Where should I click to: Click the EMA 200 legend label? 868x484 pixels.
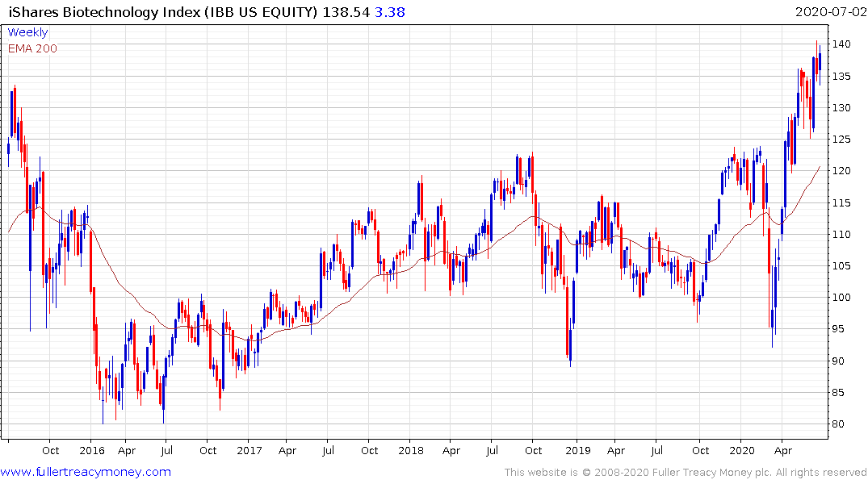tap(32, 48)
